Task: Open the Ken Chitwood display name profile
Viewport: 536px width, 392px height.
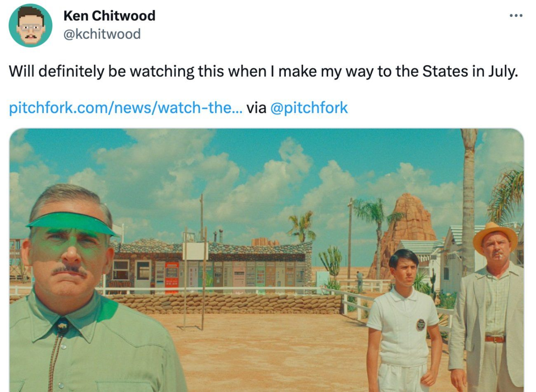Action: pyautogui.click(x=109, y=16)
